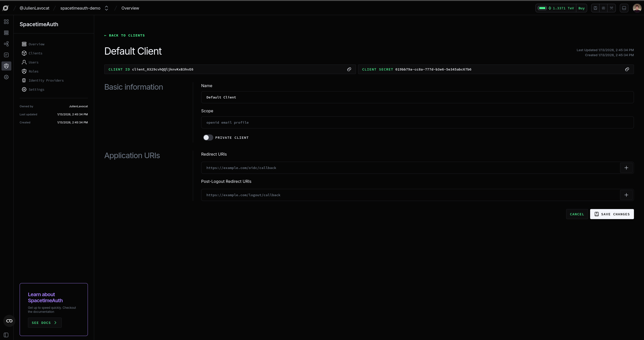The height and width of the screenshot is (340, 644).
Task: Copy the Client ID using the copy icon
Action: [x=349, y=69]
